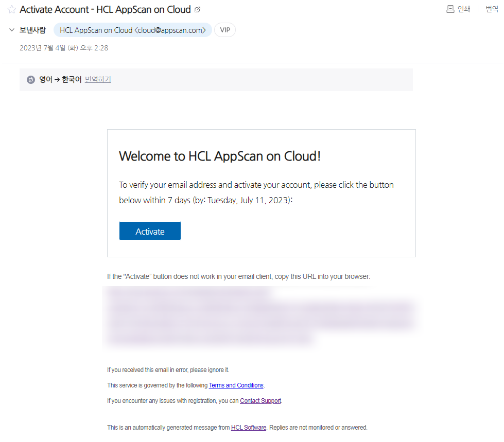The image size is (504, 442).
Task: Click the email subject title text
Action: click(105, 10)
